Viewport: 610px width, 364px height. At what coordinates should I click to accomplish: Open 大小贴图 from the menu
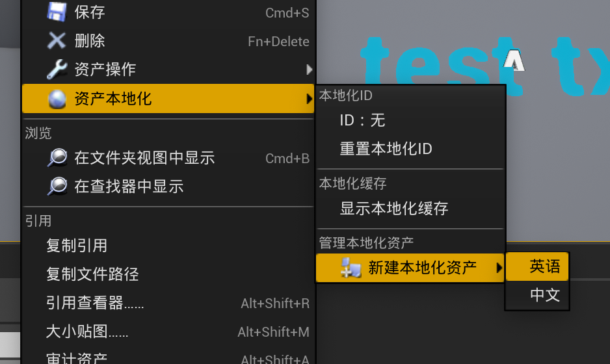click(x=87, y=332)
